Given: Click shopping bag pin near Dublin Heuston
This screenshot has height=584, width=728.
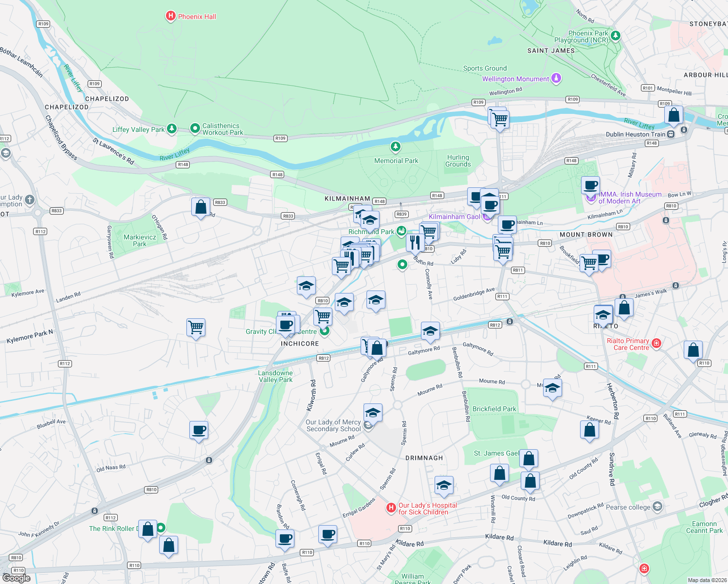Looking at the screenshot, I should click(674, 116).
